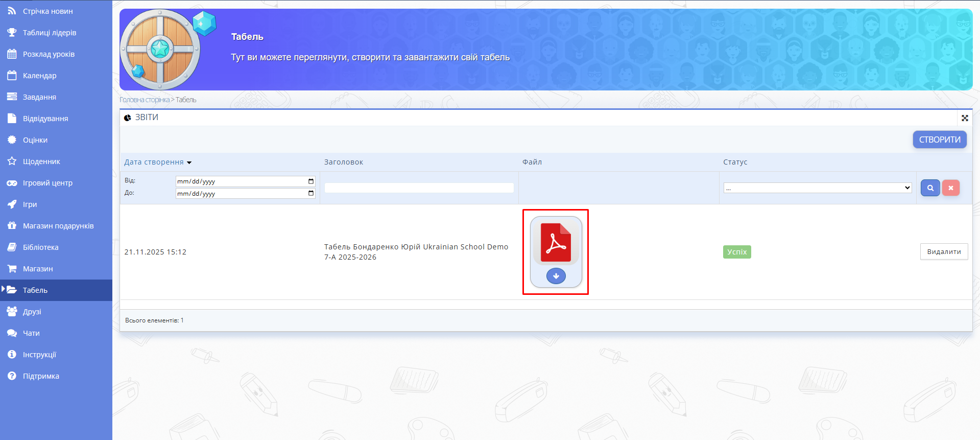Go to 'Головна сторінка' breadcrumb link

pos(145,100)
